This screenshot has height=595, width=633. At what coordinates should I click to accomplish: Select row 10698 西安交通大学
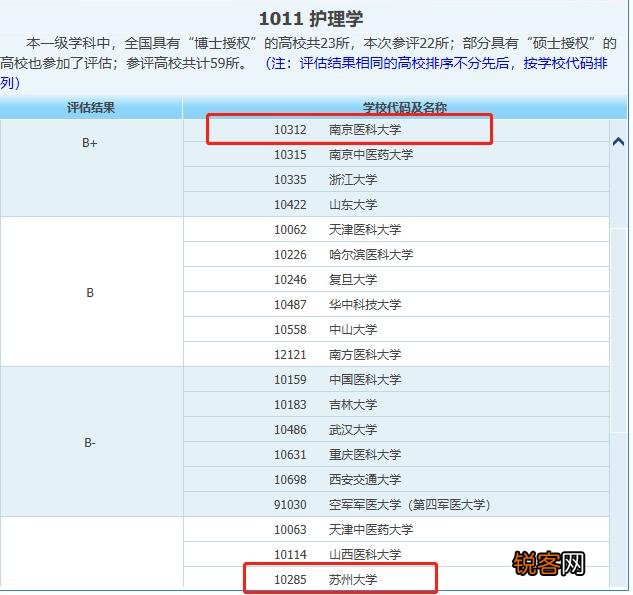pos(396,480)
